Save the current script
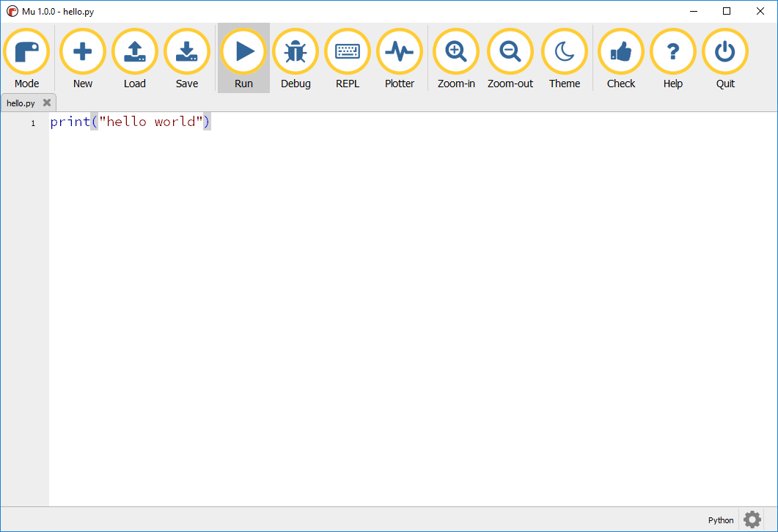 (187, 52)
